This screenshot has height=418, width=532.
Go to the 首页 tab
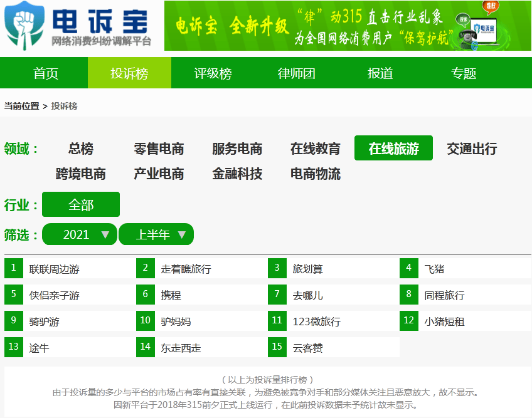[x=46, y=73]
